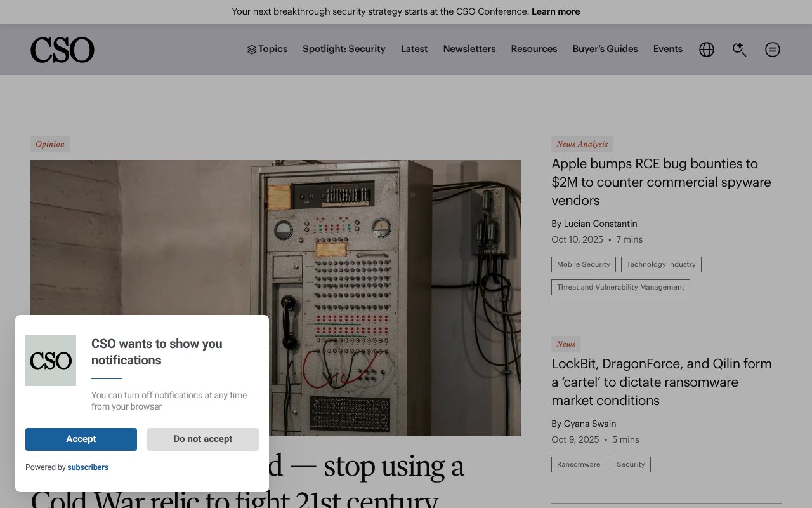Click the CSO logo in the notification popup
The width and height of the screenshot is (812, 508).
pyautogui.click(x=51, y=360)
